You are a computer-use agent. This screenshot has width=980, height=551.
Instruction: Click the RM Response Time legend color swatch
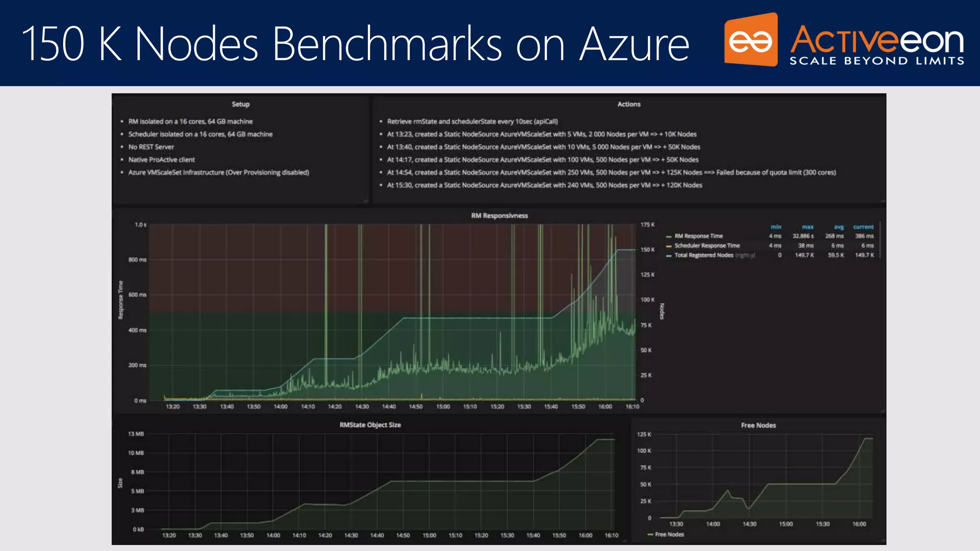669,237
